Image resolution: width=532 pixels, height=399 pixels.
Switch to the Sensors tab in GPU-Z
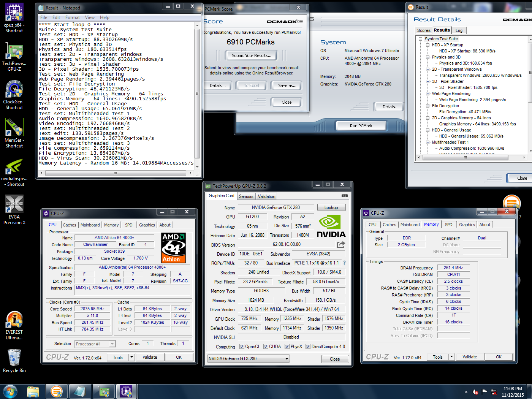click(x=246, y=196)
